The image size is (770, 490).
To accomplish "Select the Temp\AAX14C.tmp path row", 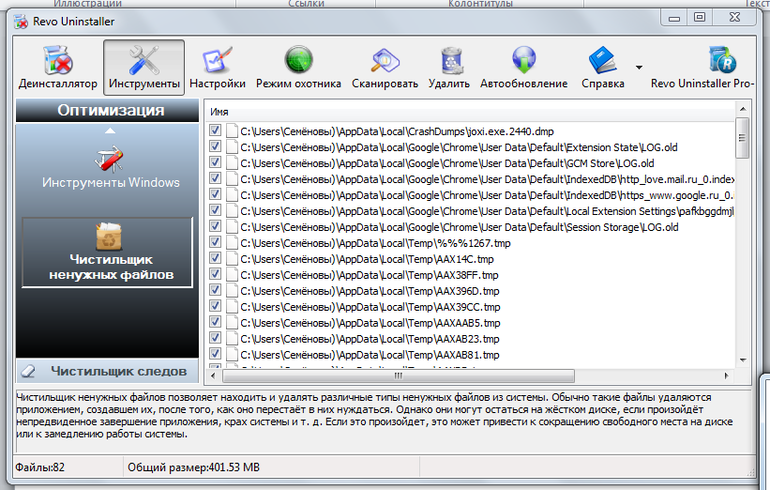I will [x=367, y=259].
